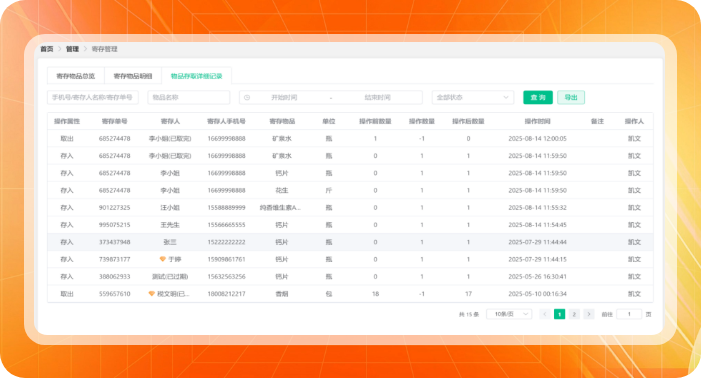The image size is (701, 378).
Task: Select the 物品存取详细记录 tab
Action: 196,76
